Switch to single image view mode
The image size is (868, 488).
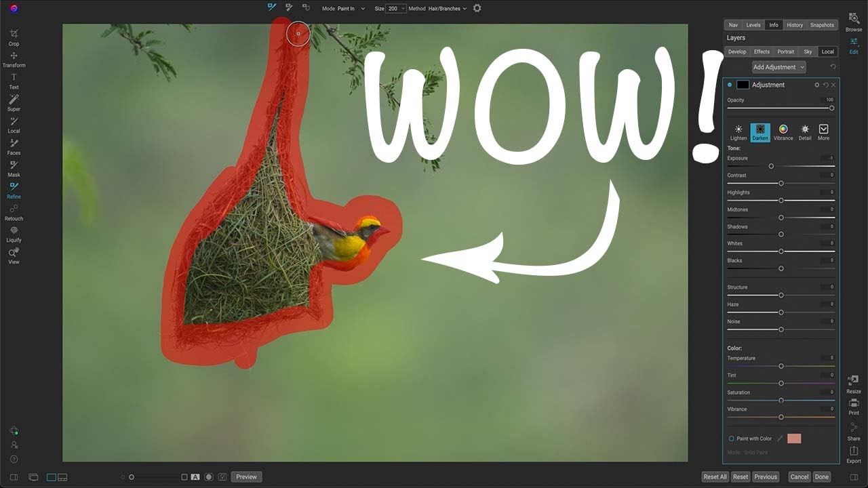point(51,477)
